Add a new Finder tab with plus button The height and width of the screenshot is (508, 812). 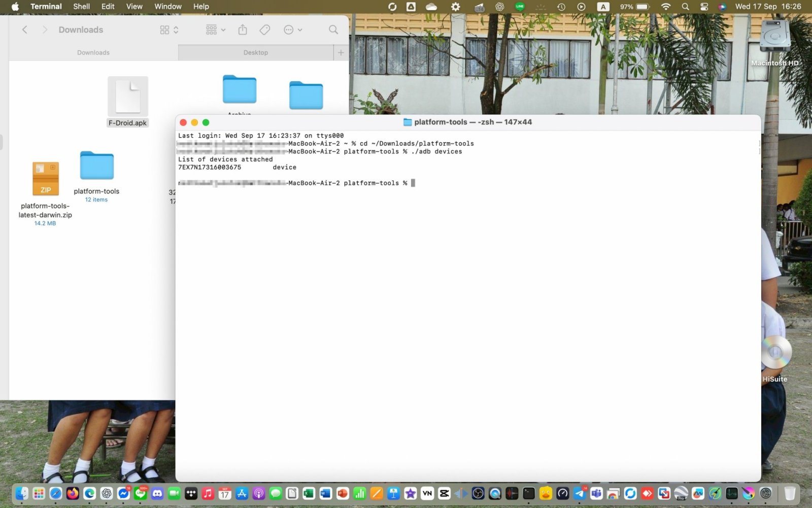(x=341, y=52)
